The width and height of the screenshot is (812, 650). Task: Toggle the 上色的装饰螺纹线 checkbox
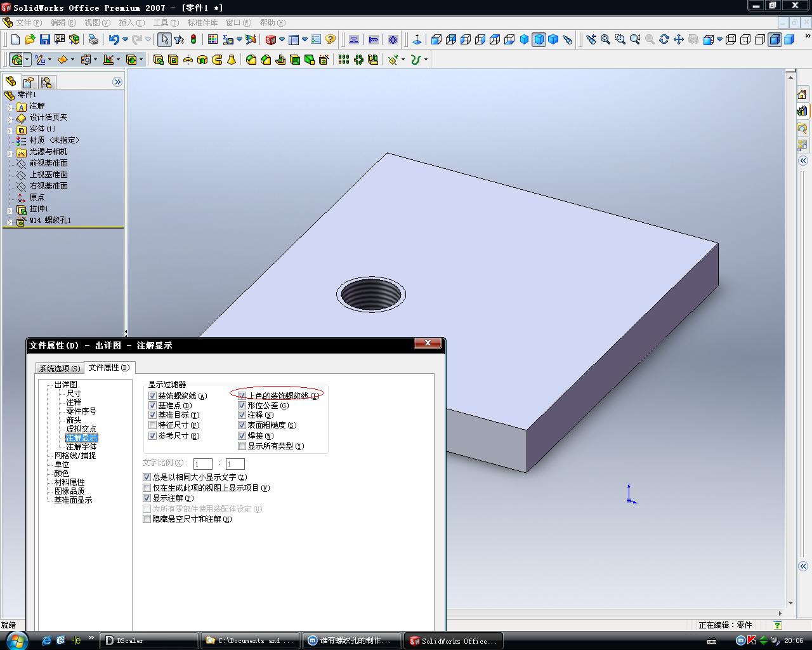click(x=242, y=395)
